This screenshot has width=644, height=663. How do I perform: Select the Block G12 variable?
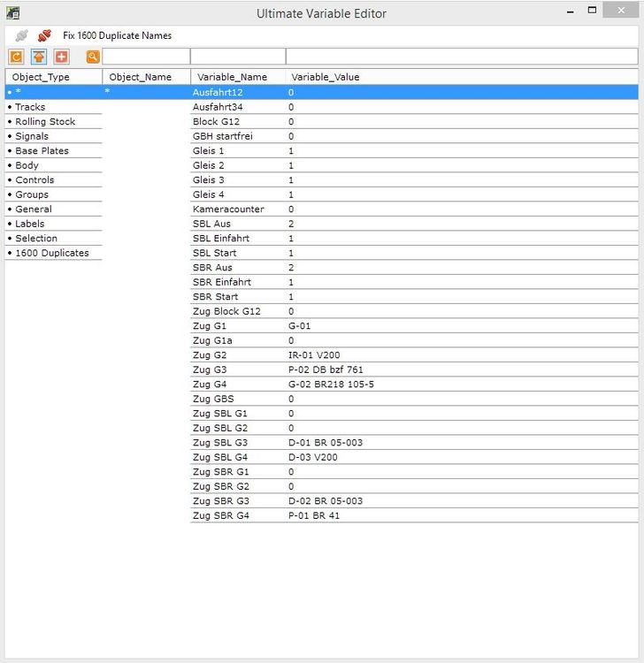[216, 122]
